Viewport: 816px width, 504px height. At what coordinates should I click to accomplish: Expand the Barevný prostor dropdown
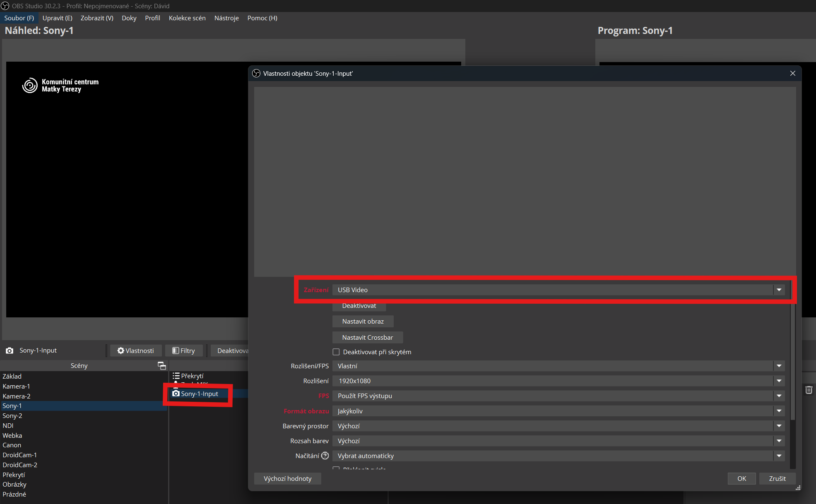point(779,426)
